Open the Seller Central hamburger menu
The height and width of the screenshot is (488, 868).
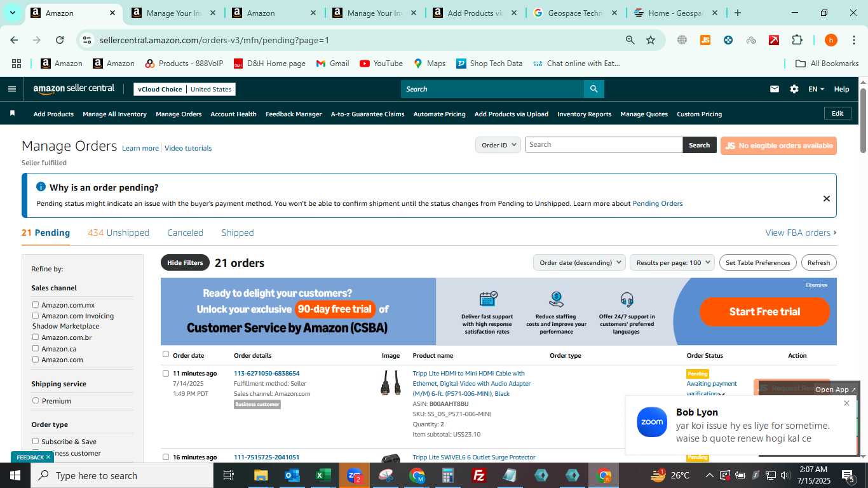pos(11,89)
